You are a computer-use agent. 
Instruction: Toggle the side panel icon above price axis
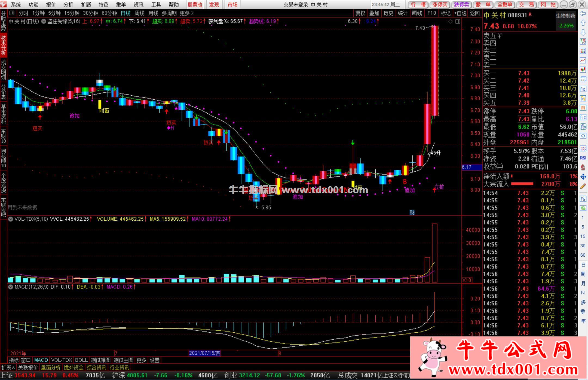click(458, 21)
